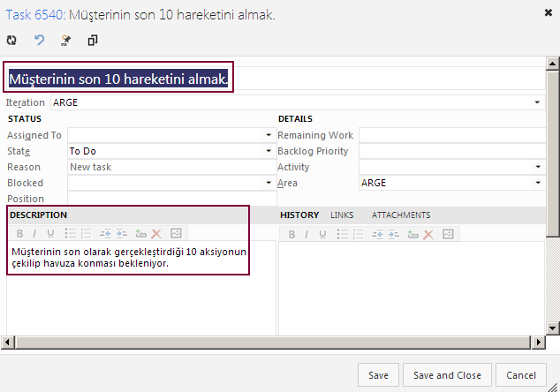Toggle italic in the History toolbar
560x392 pixels.
(306, 234)
